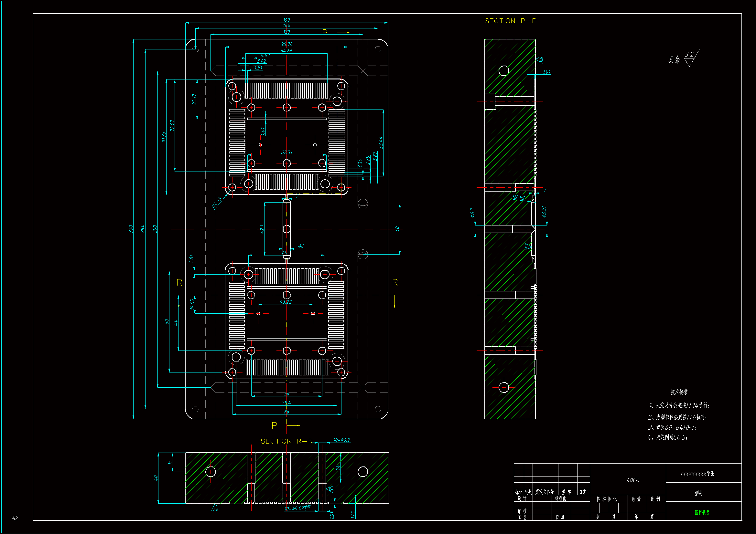Select the R2.95 radius dimension
This screenshot has height=534, width=756.
[518, 197]
